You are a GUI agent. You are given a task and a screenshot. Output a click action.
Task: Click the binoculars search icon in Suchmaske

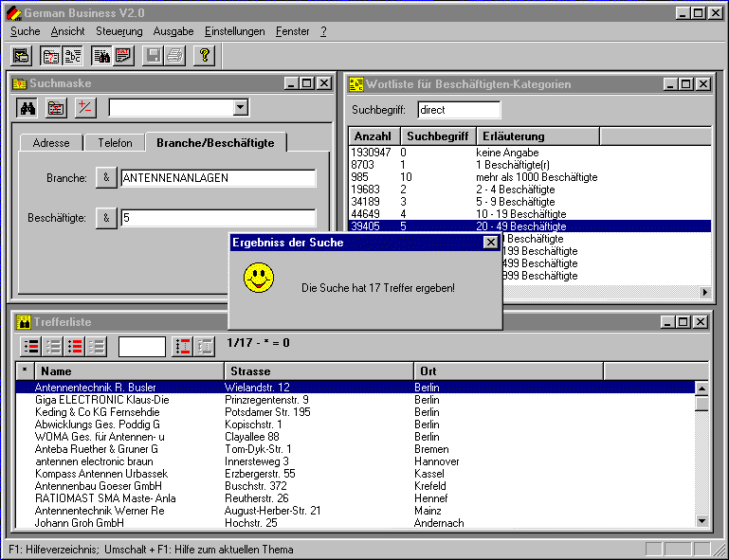click(x=27, y=107)
